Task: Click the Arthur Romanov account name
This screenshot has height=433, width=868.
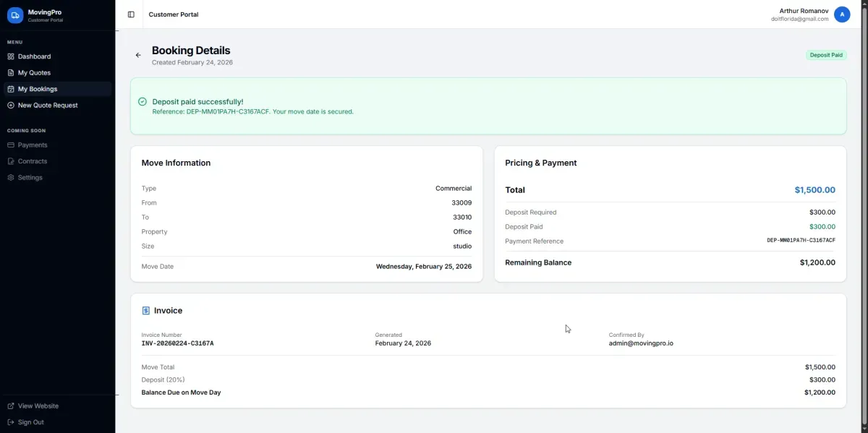Action: (x=804, y=11)
